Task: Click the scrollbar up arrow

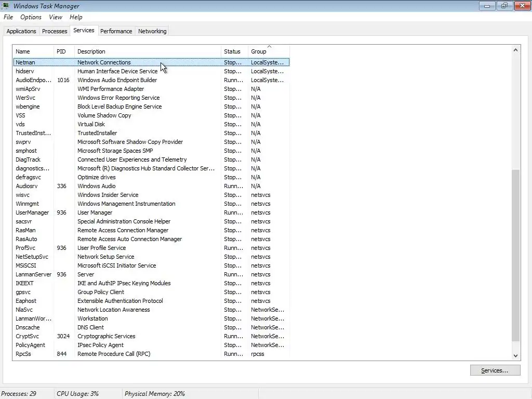Action: (515, 50)
